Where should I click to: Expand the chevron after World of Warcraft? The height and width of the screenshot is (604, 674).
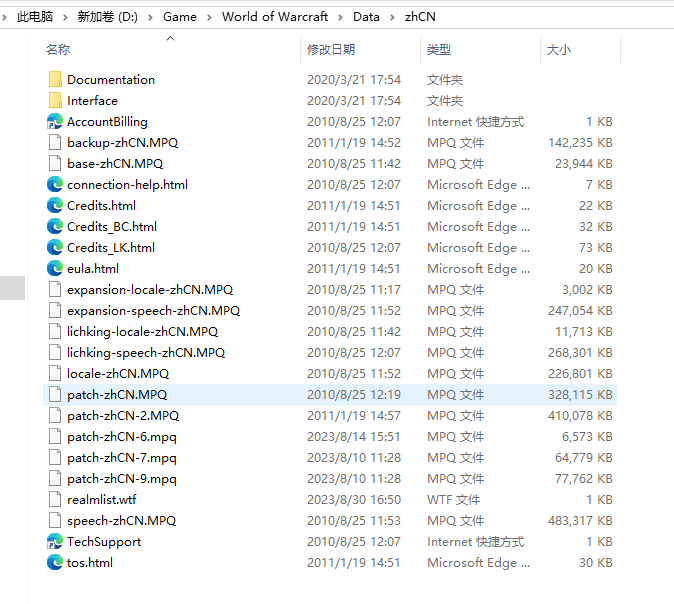pyautogui.click(x=340, y=17)
